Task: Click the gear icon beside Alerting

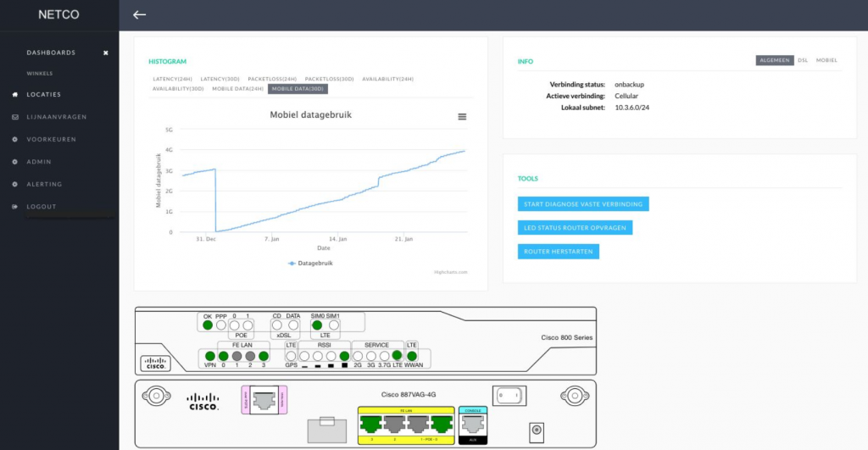Action: pos(15,184)
